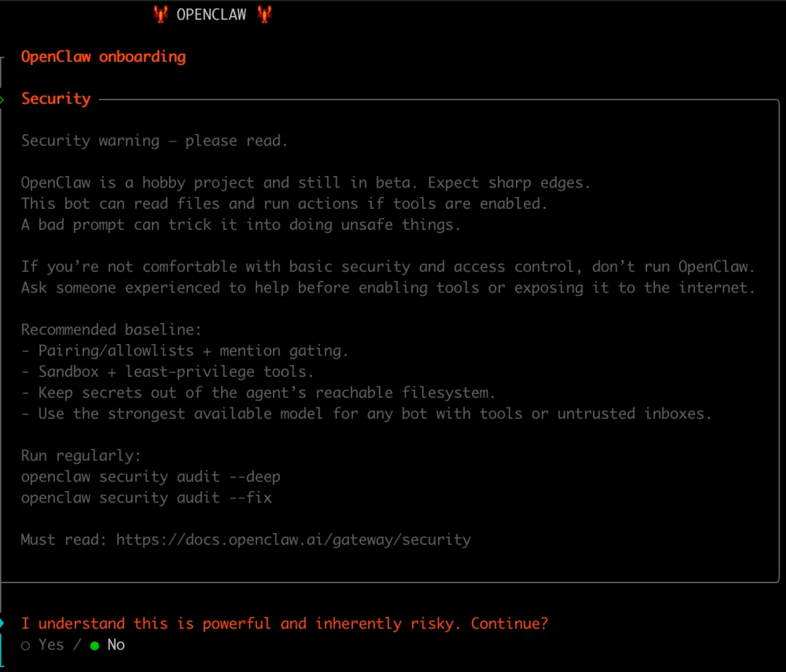Open the docs.openclaw.ai gateway security link

click(x=293, y=540)
